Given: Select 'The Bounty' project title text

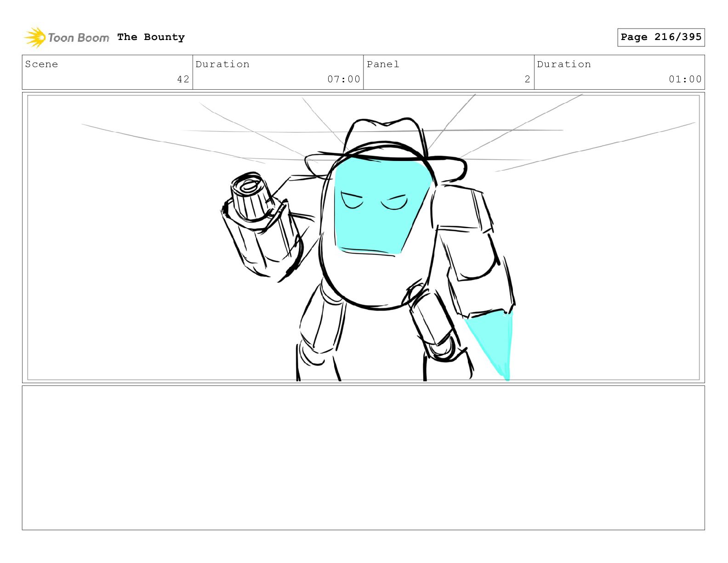Looking at the screenshot, I should pos(151,37).
